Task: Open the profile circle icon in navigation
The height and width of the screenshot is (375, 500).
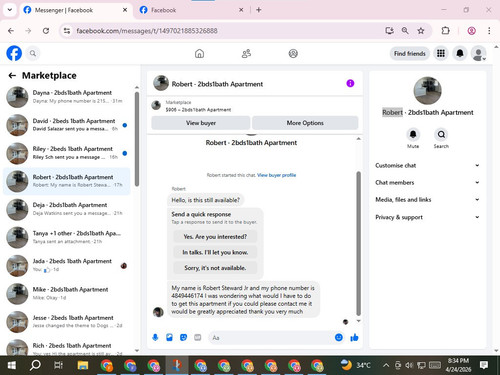Action: coord(293,53)
